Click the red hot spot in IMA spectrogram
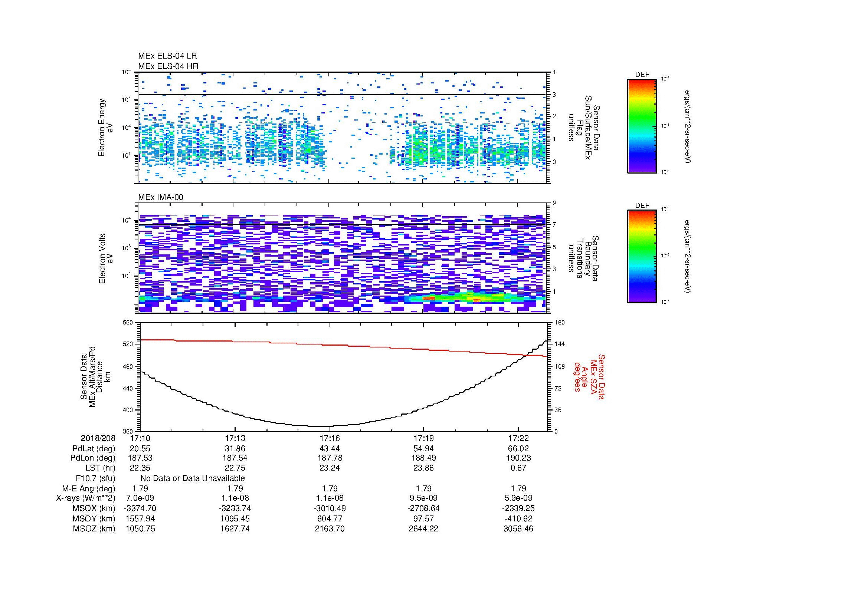The width and height of the screenshot is (868, 613). 429,298
